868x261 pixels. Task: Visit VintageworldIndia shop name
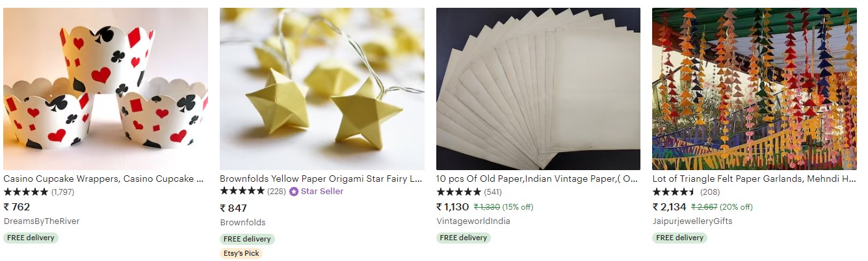(473, 221)
